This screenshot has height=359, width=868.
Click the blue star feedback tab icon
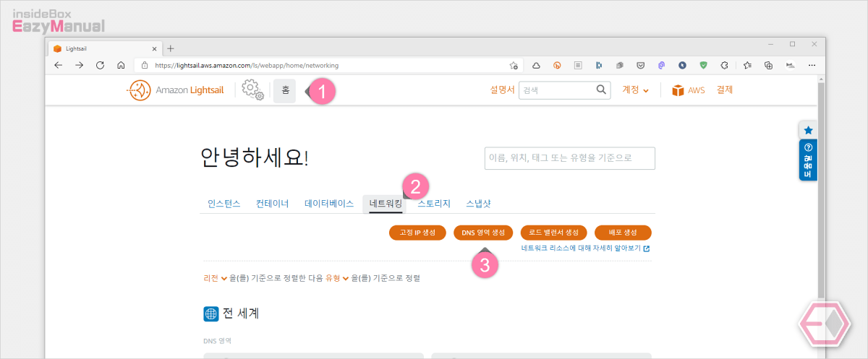(808, 131)
